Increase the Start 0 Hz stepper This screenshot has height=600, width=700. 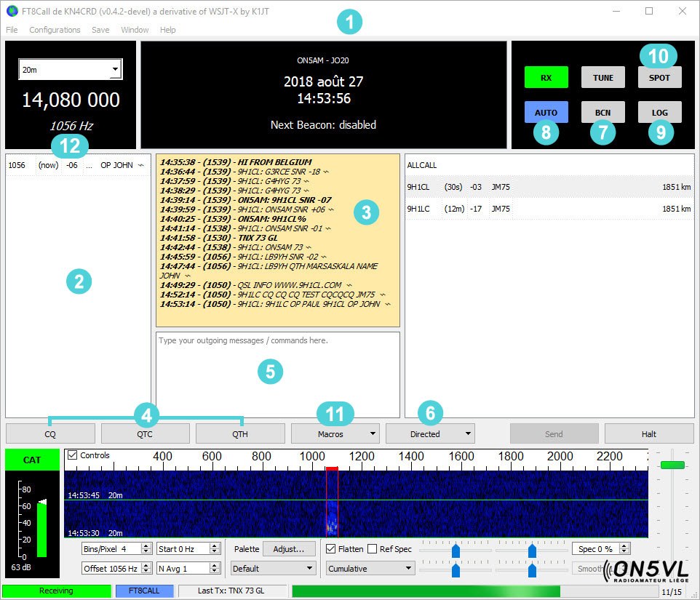[x=215, y=546]
